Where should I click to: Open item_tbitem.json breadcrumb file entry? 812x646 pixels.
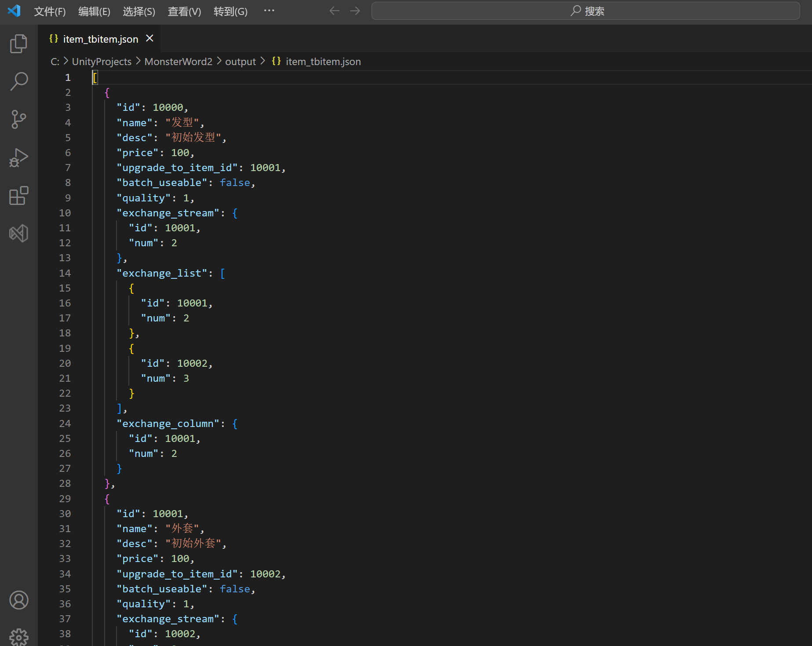click(323, 62)
